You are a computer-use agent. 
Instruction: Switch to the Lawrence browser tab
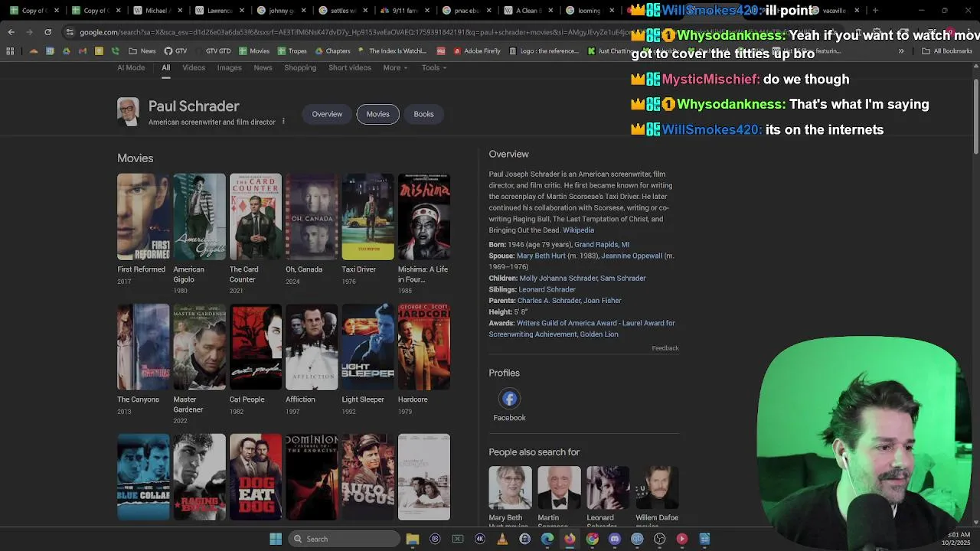pos(218,11)
